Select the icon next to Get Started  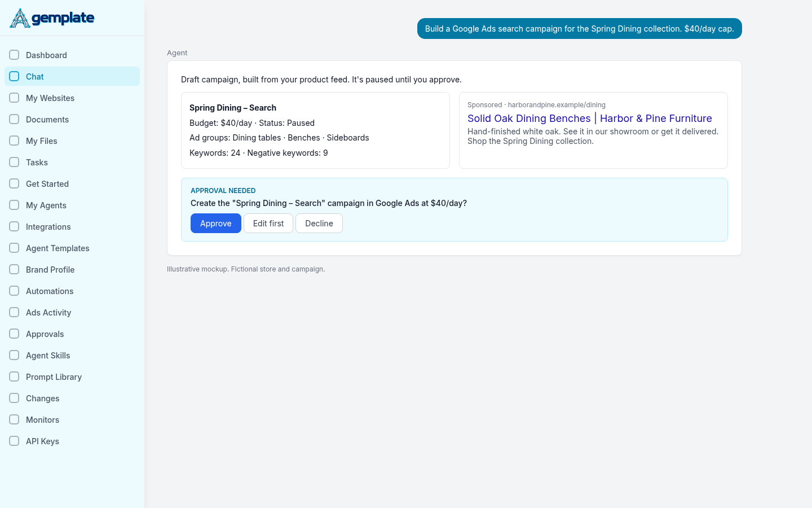click(x=14, y=183)
